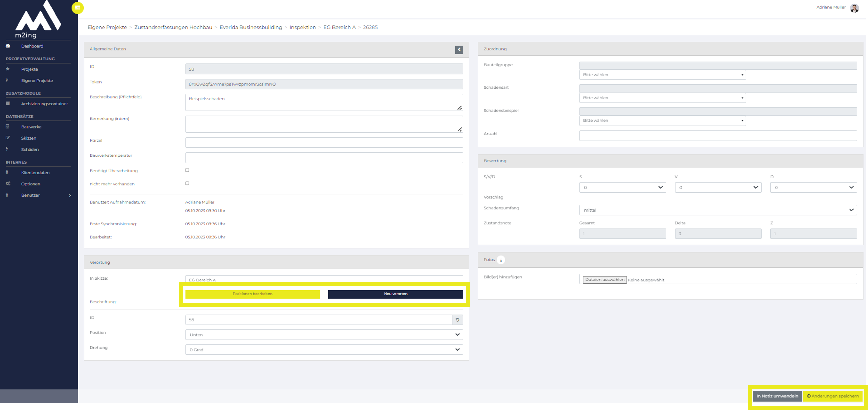Click the branch icon beside Eigene Projekte
Screen dimensions: 868x410
tap(7, 81)
